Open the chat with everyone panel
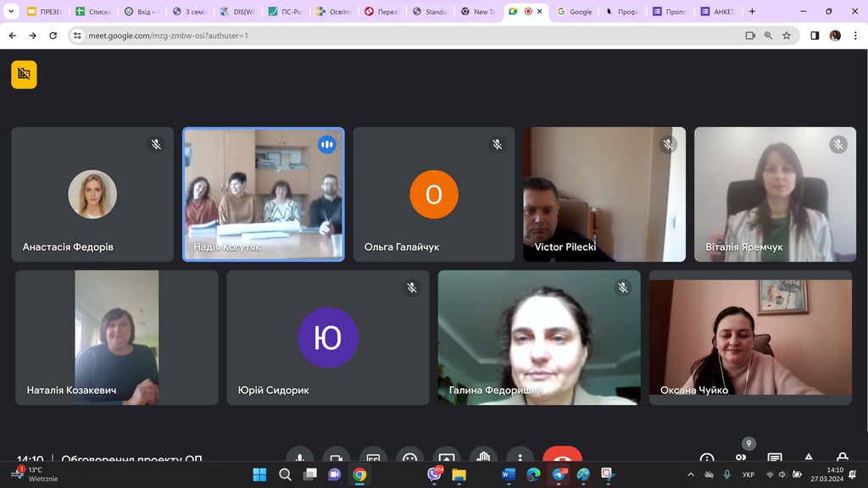The height and width of the screenshot is (488, 868). 775,458
